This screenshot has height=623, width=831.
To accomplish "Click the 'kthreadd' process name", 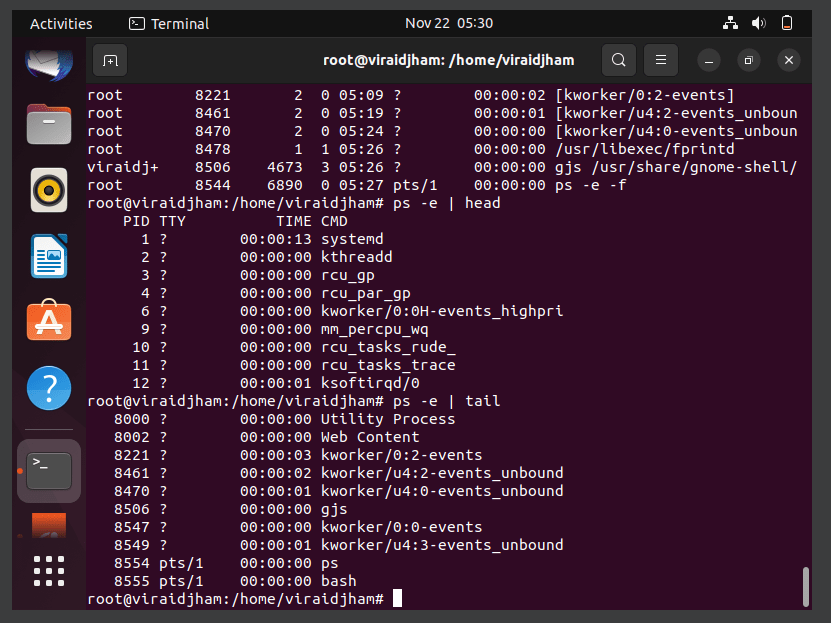I will [x=357, y=257].
